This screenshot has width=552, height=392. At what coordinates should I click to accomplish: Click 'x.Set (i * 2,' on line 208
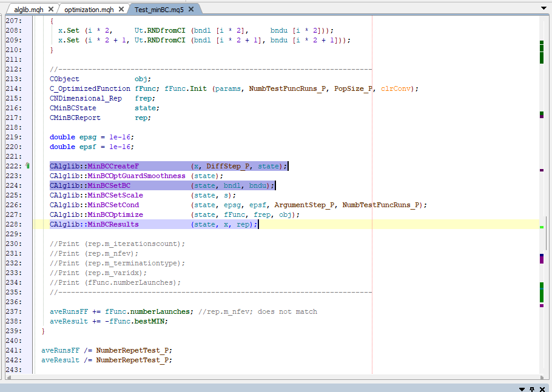(x=86, y=30)
